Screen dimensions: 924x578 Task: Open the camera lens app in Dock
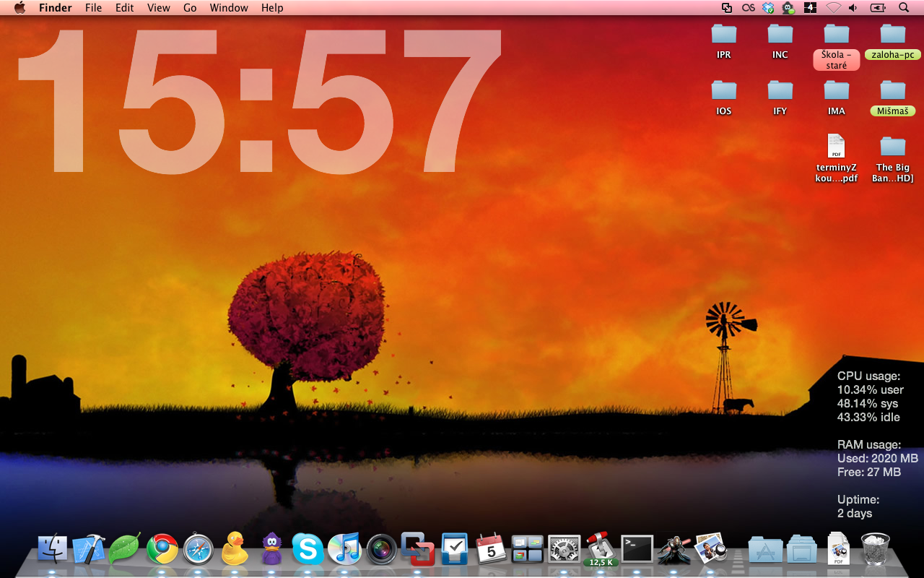(381, 549)
